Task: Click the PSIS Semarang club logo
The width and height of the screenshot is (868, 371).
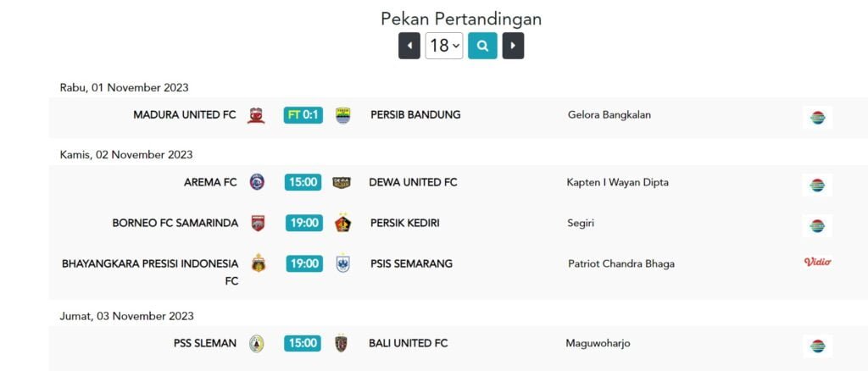Action: [x=342, y=263]
